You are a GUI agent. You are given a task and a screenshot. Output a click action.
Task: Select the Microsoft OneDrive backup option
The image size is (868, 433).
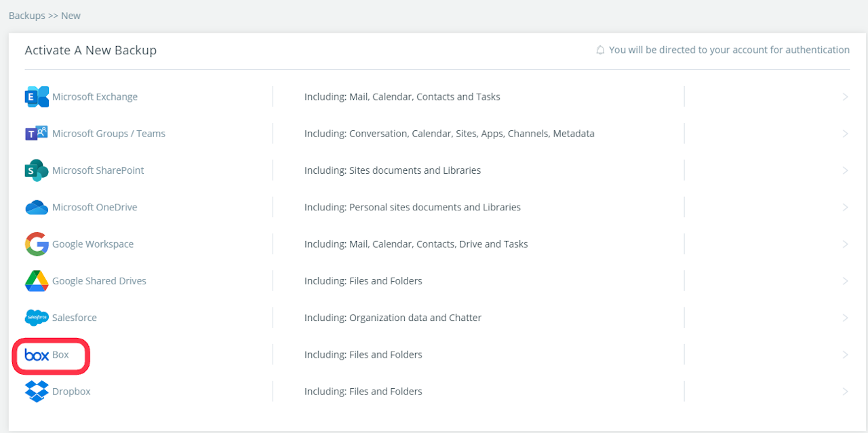[x=94, y=208]
